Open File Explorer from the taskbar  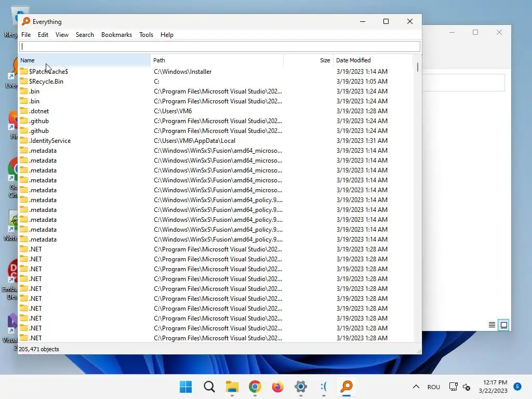(232, 387)
